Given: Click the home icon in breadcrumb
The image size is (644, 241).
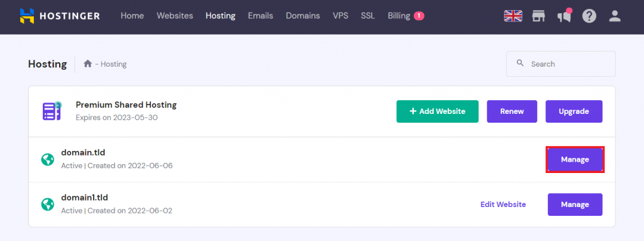Looking at the screenshot, I should click(x=87, y=64).
